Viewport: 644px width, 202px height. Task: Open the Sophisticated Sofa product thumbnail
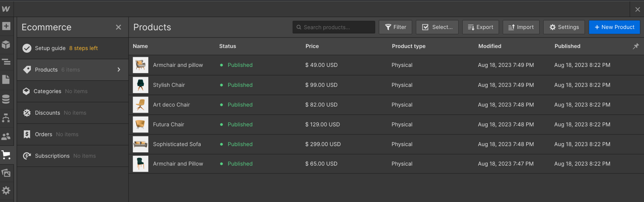tap(141, 144)
